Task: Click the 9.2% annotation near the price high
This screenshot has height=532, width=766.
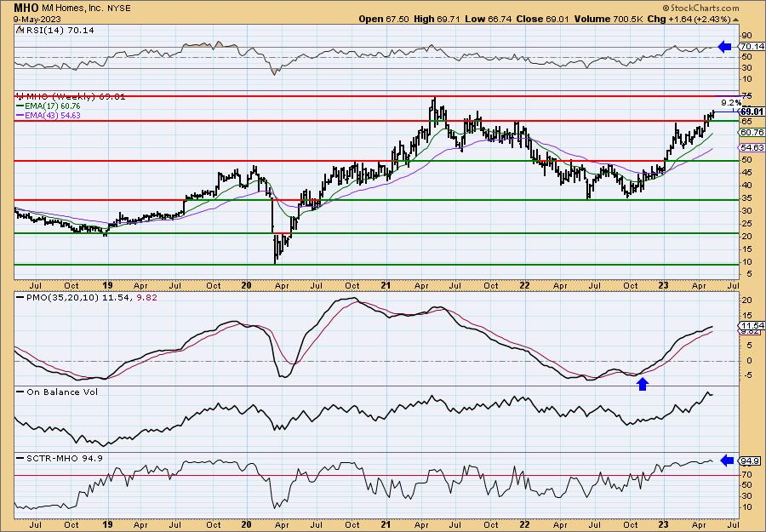Action: point(731,103)
